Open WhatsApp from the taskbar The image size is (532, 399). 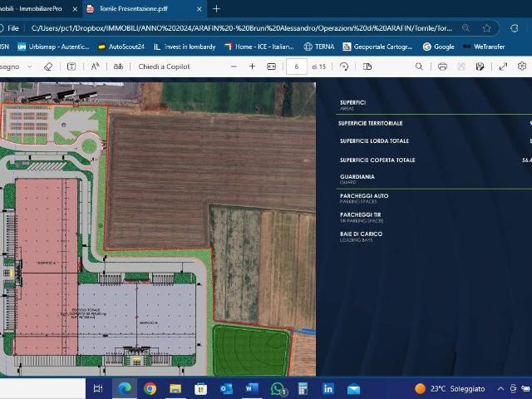pyautogui.click(x=278, y=388)
